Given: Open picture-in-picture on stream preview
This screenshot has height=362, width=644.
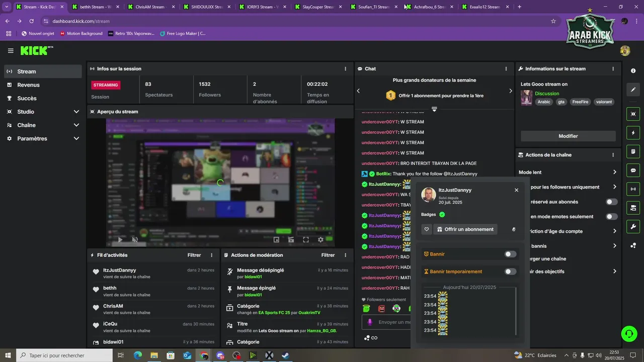Looking at the screenshot, I should (x=276, y=240).
